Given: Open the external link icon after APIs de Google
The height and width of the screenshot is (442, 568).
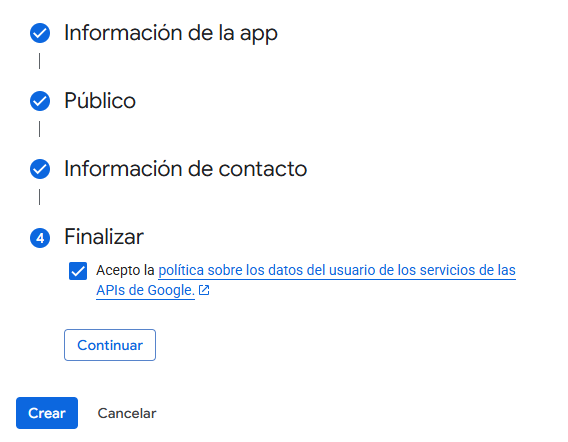Looking at the screenshot, I should (x=204, y=290).
